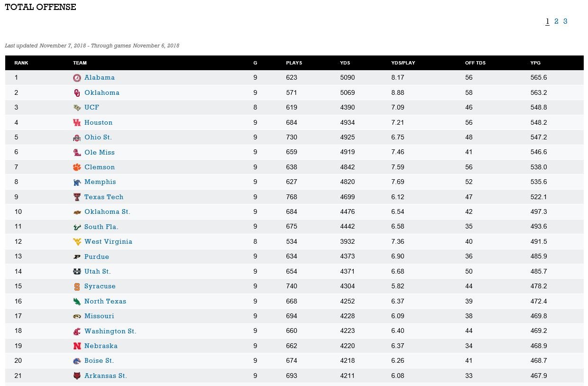Click the Utah St. logo icon

pos(77,272)
